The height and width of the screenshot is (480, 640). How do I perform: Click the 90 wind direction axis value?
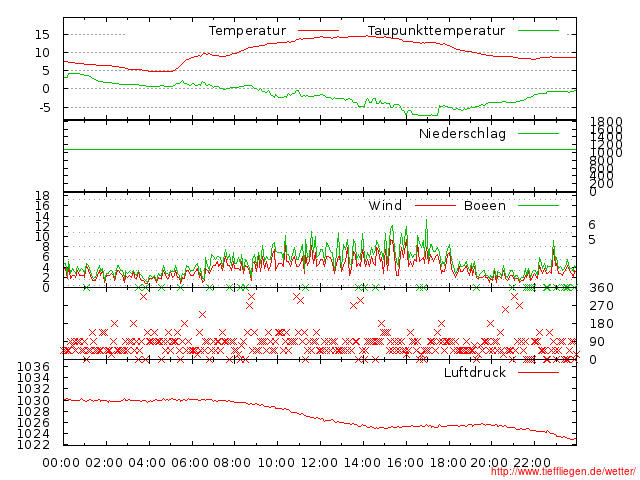point(597,342)
